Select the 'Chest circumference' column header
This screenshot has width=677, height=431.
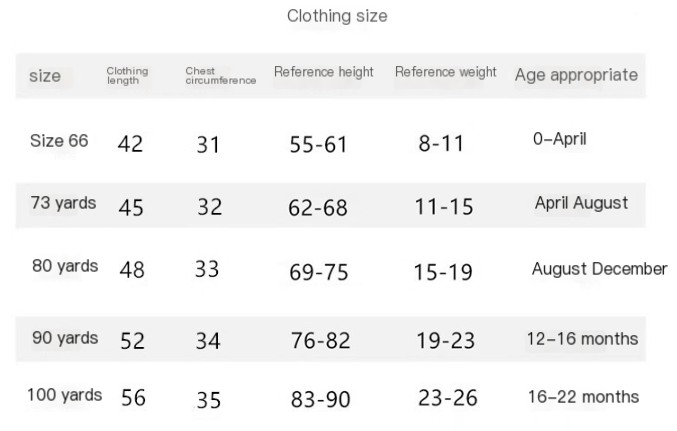tap(220, 76)
